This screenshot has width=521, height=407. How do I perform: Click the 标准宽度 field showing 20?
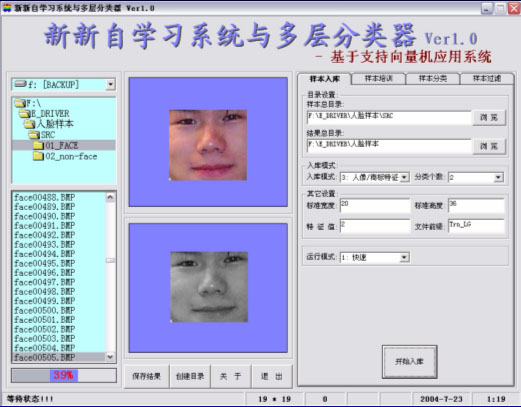pos(375,205)
